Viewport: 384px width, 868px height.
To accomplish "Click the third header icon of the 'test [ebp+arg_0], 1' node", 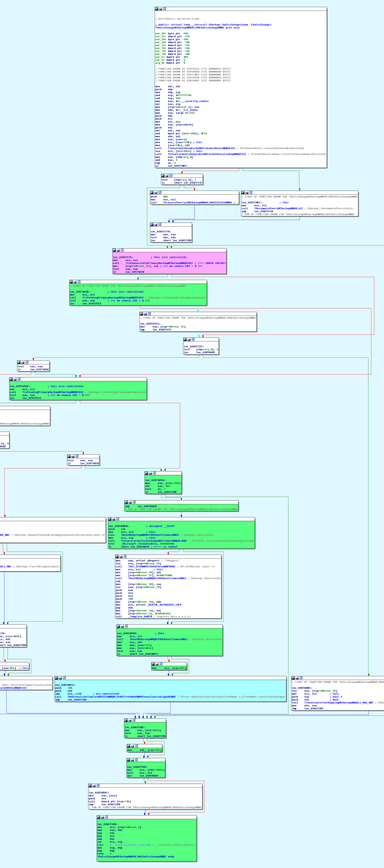I will point(171,176).
